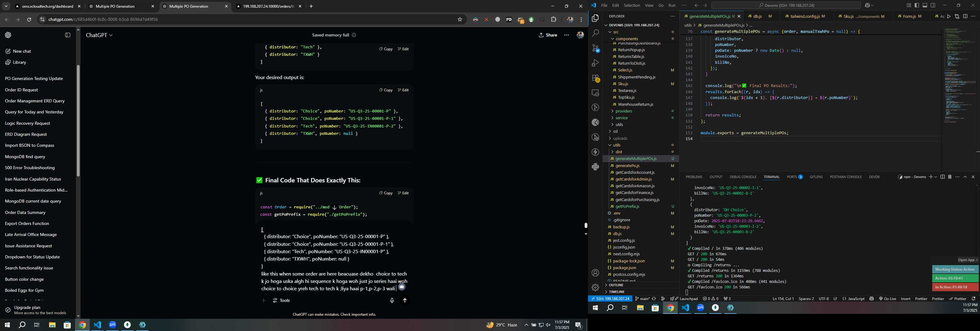The width and height of the screenshot is (980, 331).
Task: Open the Chrome Extensions puzzle icon
Action: [x=553, y=19]
